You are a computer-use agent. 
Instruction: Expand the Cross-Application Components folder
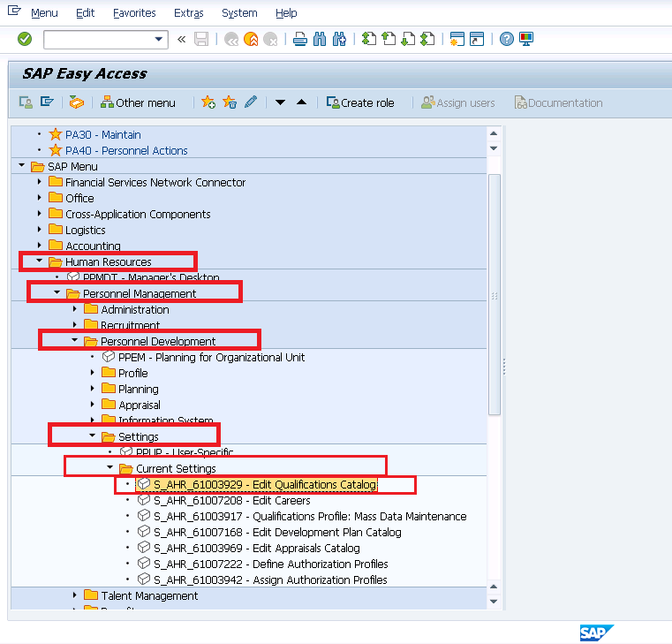click(x=40, y=214)
